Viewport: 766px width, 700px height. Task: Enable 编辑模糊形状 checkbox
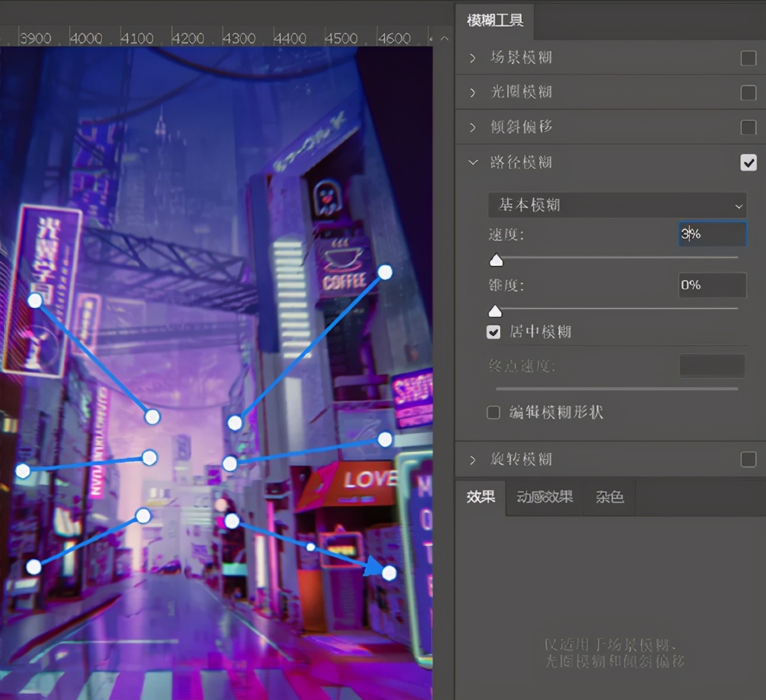coord(493,413)
